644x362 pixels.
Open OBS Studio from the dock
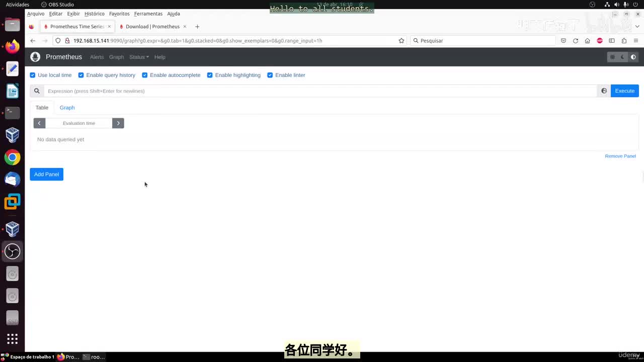pos(12,251)
